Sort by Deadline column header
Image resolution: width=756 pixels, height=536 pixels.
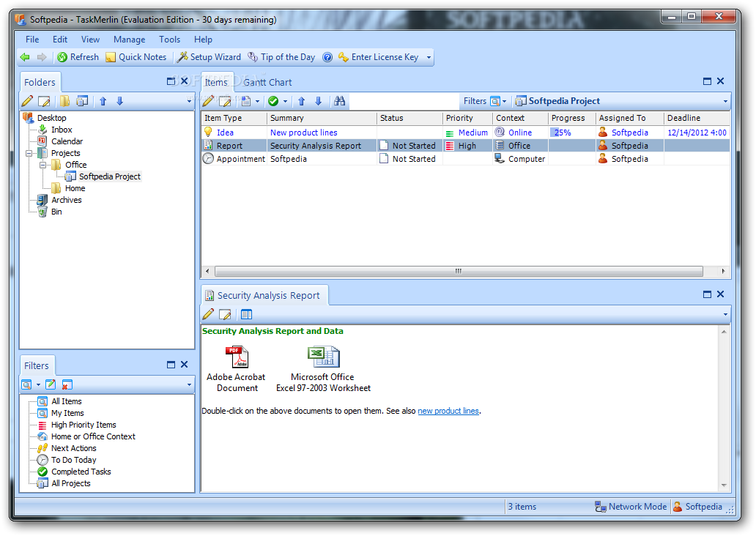pos(697,118)
